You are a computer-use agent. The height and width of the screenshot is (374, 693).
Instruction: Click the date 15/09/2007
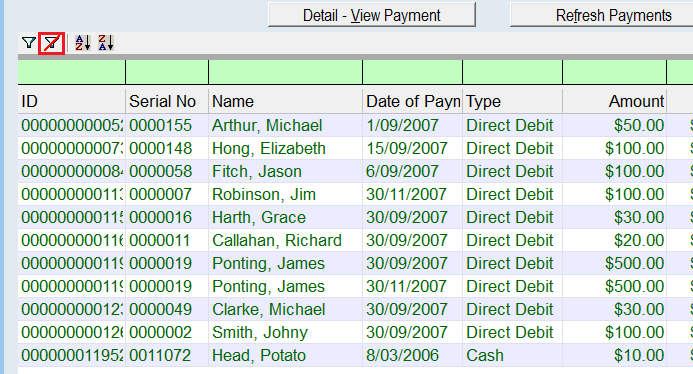[407, 148]
